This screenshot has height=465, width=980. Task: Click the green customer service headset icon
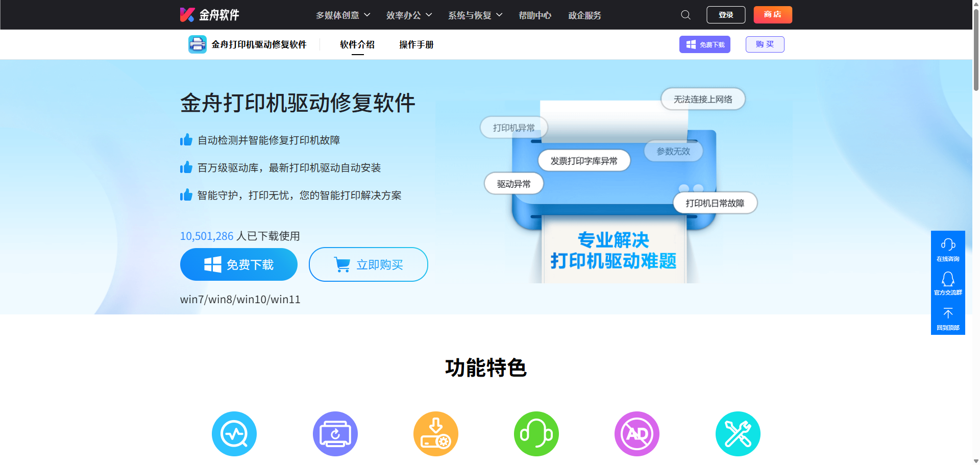(536, 433)
